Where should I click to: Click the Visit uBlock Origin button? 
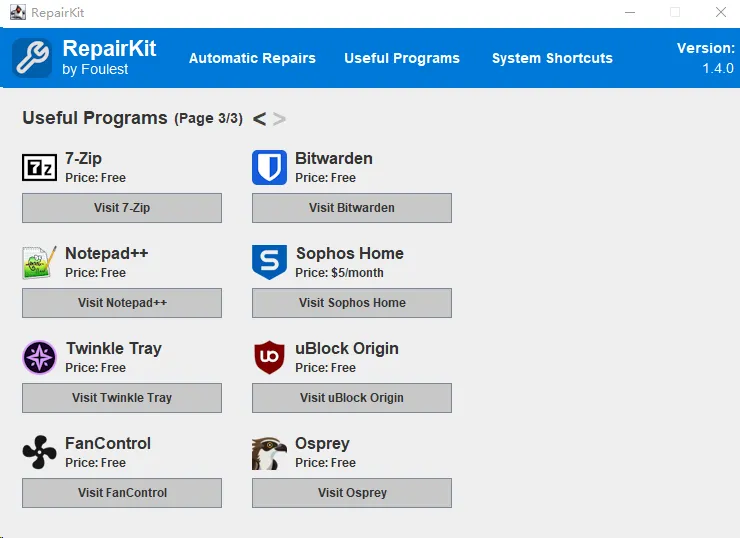pos(352,398)
